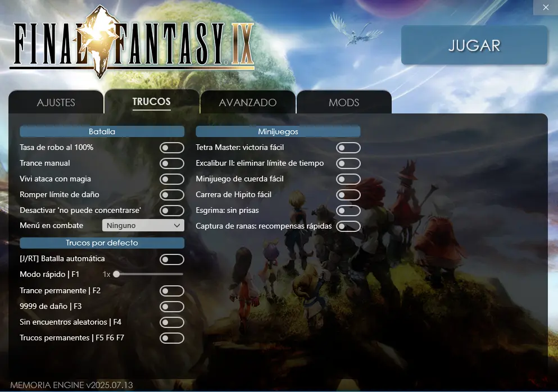Toggle 'Captura de ranas: recompensas rápidas'
The height and width of the screenshot is (392, 558).
(x=348, y=226)
